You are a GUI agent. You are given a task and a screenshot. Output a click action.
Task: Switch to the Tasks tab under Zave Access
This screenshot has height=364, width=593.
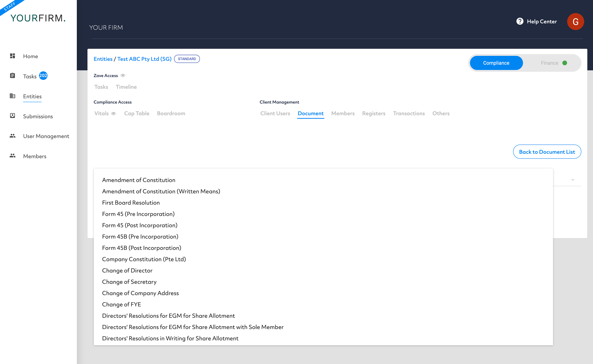click(101, 87)
